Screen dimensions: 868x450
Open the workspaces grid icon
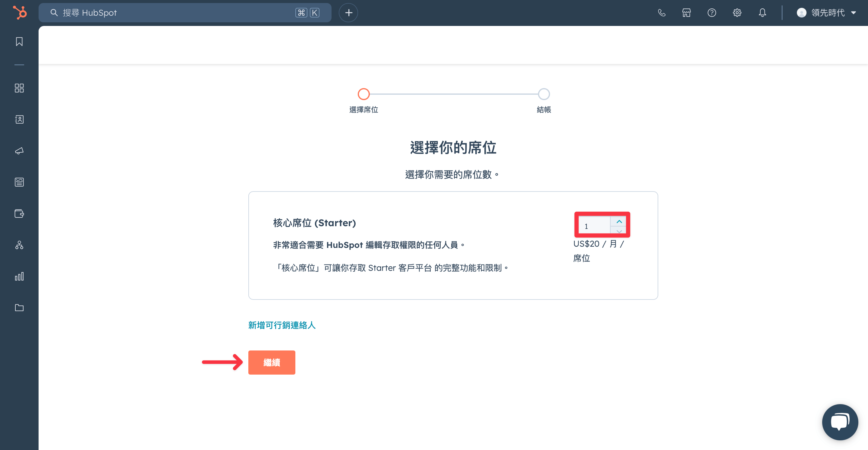click(19, 88)
